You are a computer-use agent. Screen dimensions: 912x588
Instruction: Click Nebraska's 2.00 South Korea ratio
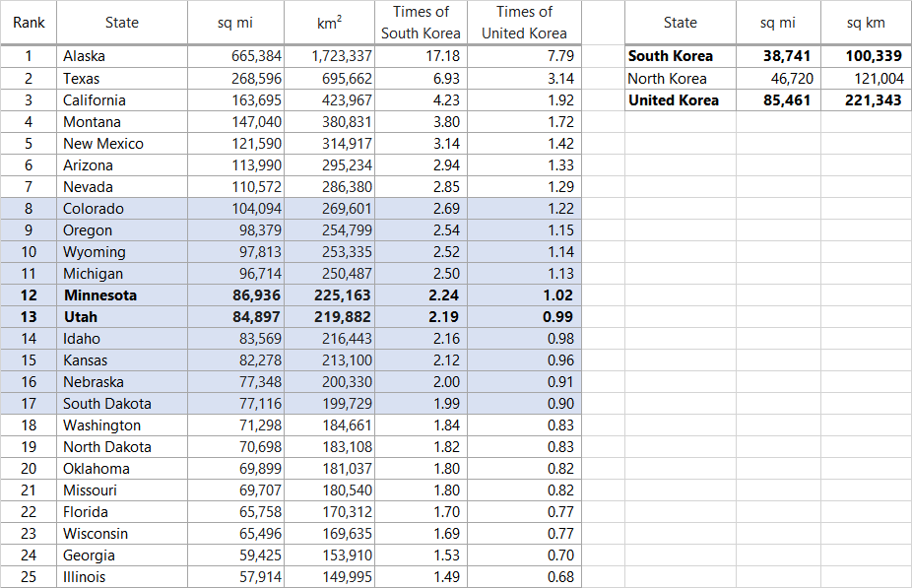coord(421,382)
